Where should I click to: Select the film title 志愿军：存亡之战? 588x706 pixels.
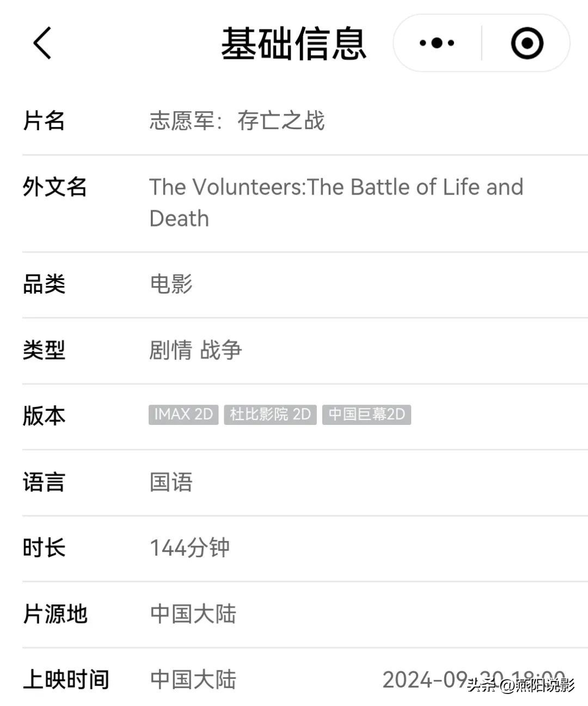tap(237, 121)
